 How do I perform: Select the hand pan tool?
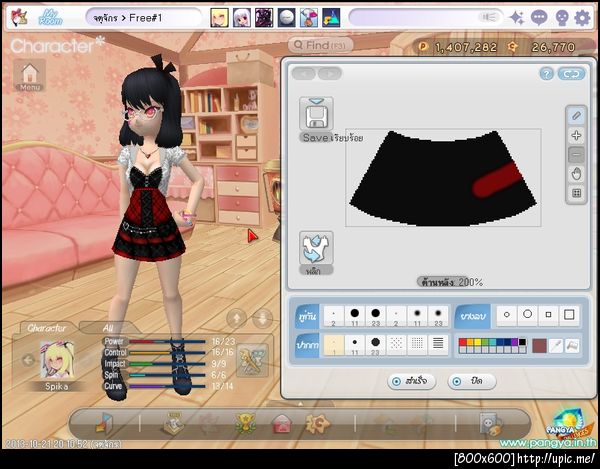[576, 174]
